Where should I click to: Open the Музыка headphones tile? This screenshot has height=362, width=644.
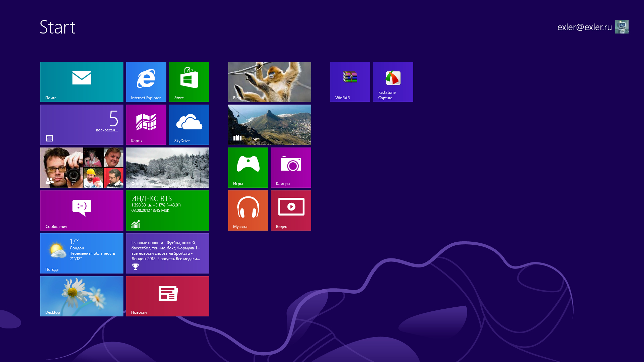(x=248, y=210)
